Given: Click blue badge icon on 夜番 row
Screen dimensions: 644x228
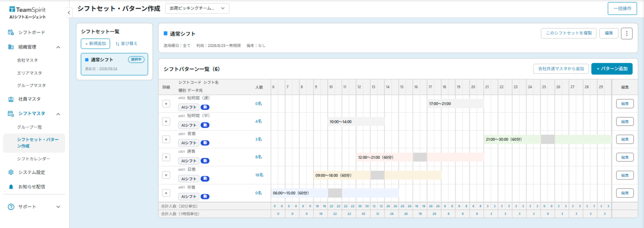Looking at the screenshot, I should [x=205, y=143].
